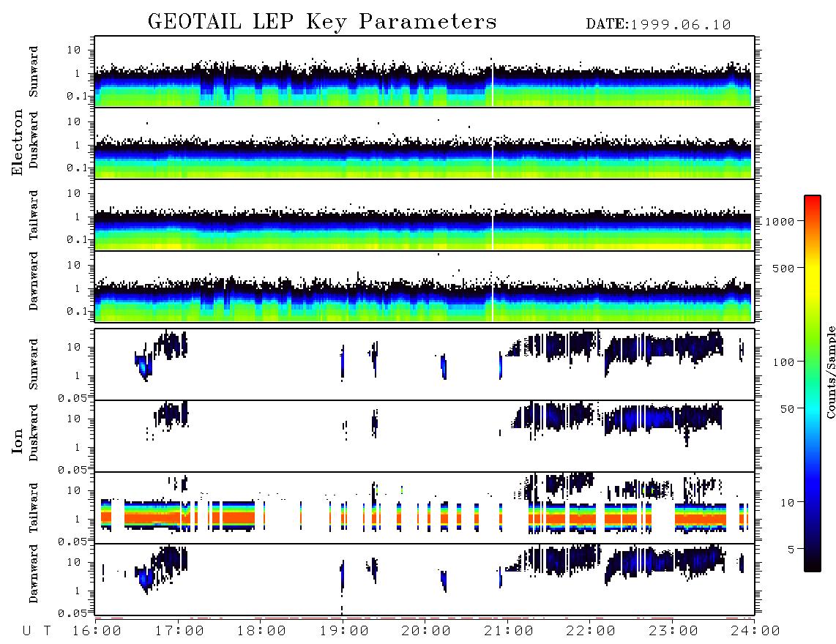The image size is (836, 644).
Task: Click the "UT" axis label
Action: [37, 631]
